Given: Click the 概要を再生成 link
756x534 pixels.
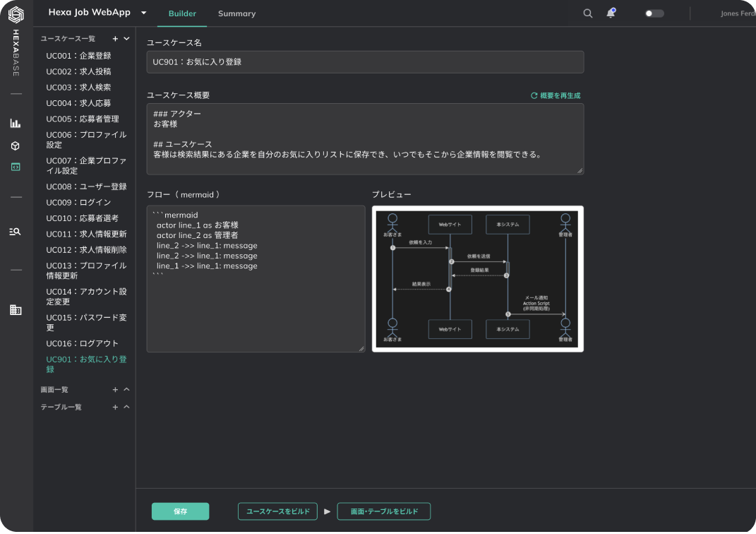Looking at the screenshot, I should tap(560, 95).
